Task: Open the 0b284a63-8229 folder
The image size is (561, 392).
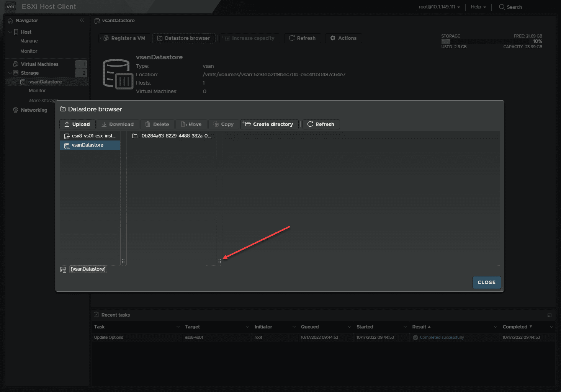Action: [172, 136]
